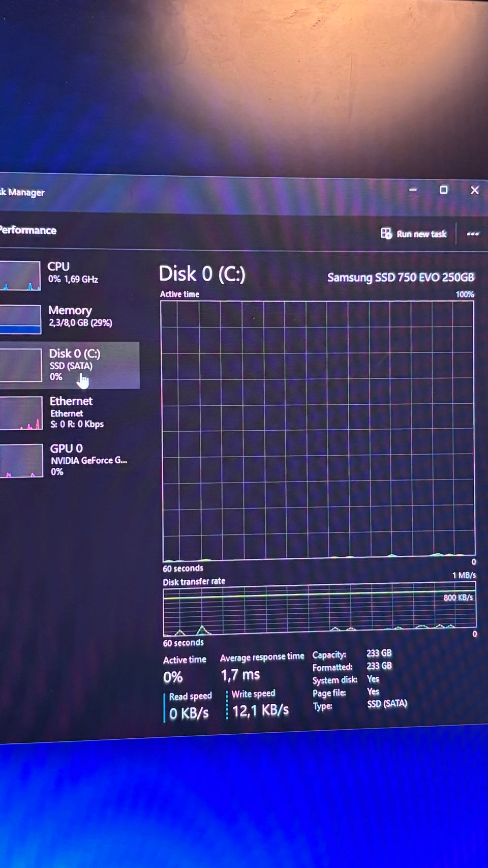Close the Task Manager window
488x868 pixels.
coord(475,190)
